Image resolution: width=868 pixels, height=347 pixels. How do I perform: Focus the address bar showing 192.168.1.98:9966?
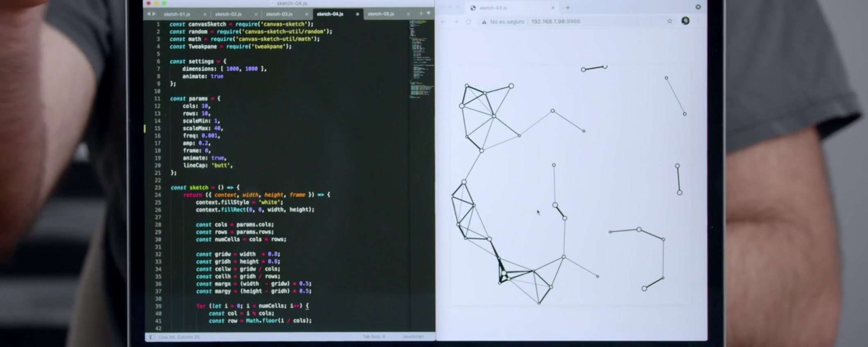point(556,22)
